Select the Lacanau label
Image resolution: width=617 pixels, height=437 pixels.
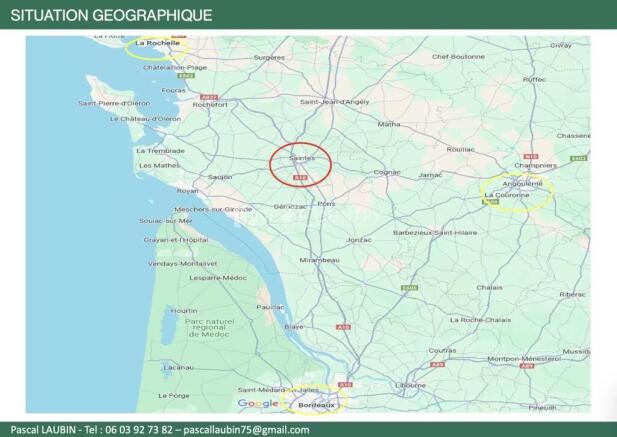tap(179, 368)
